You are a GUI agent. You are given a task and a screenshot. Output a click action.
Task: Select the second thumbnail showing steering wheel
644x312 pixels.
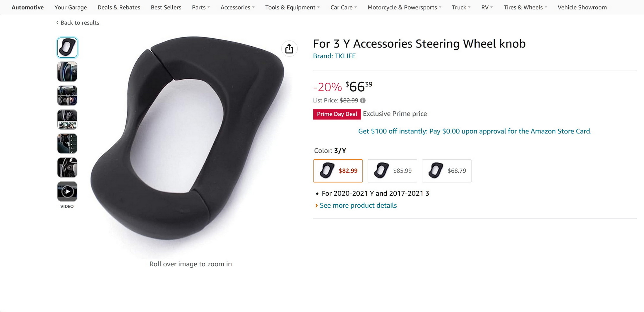point(67,71)
